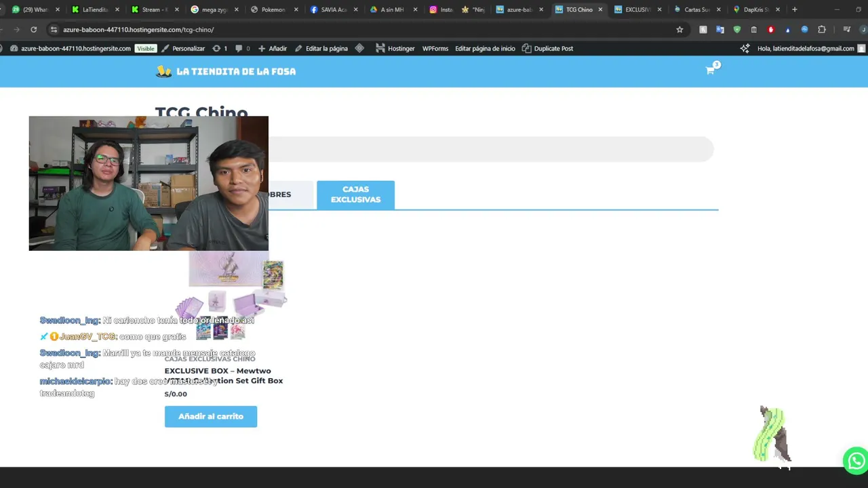868x488 pixels.
Task: Select the Cajas Exclusivas category tab
Action: 355,195
